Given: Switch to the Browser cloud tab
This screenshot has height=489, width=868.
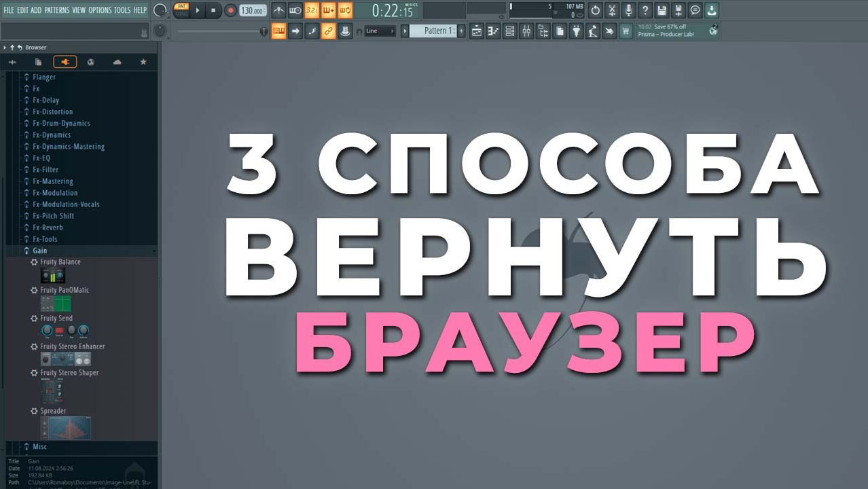Looking at the screenshot, I should click(x=117, y=62).
